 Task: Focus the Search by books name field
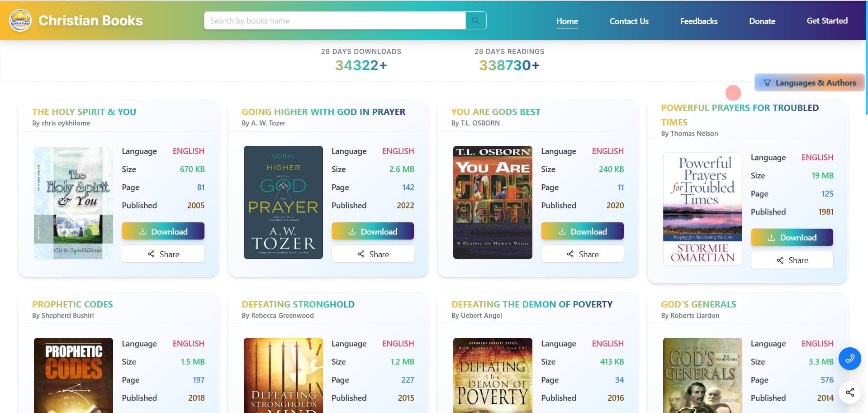point(335,20)
